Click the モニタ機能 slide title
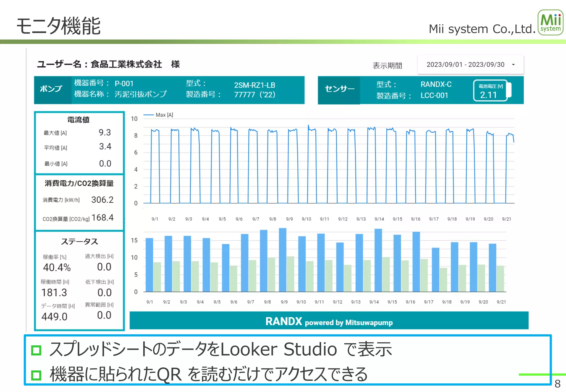The height and width of the screenshot is (392, 566). (x=59, y=26)
